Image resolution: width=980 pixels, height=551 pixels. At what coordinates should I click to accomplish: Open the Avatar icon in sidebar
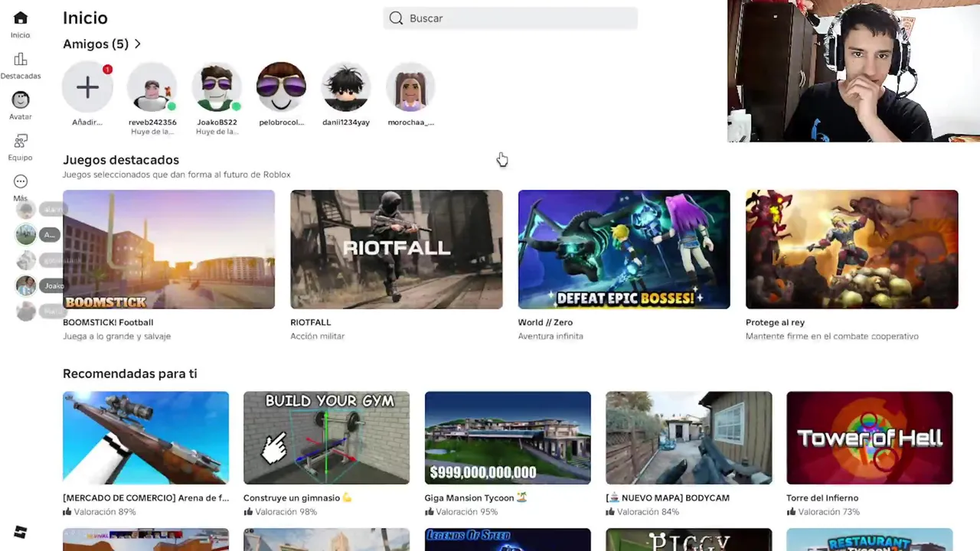(x=21, y=99)
